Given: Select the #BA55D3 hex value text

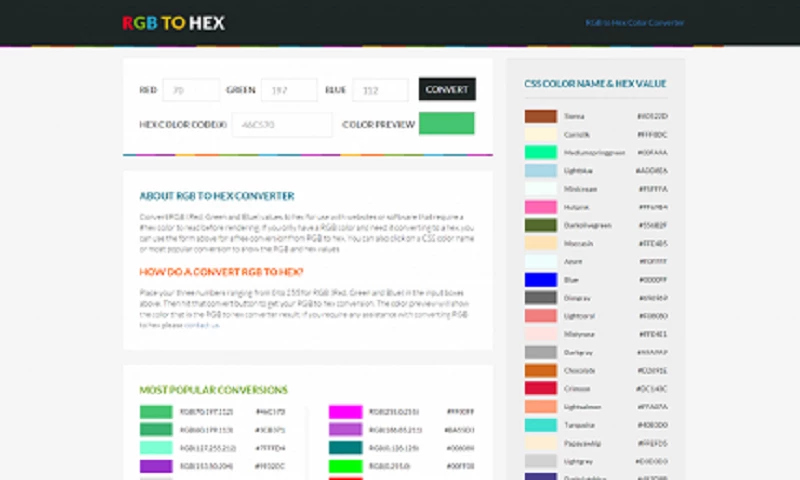Looking at the screenshot, I should (460, 430).
